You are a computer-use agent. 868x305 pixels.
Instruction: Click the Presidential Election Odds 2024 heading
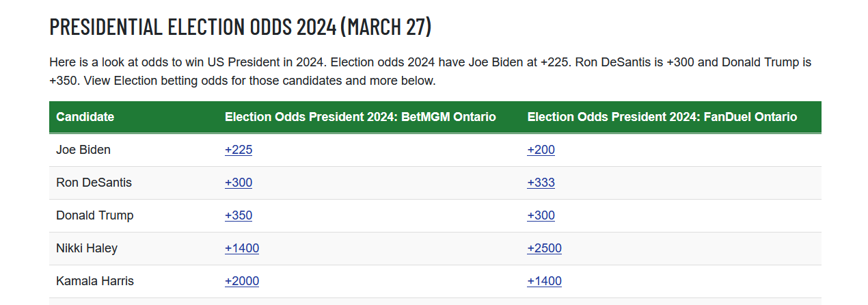241,27
